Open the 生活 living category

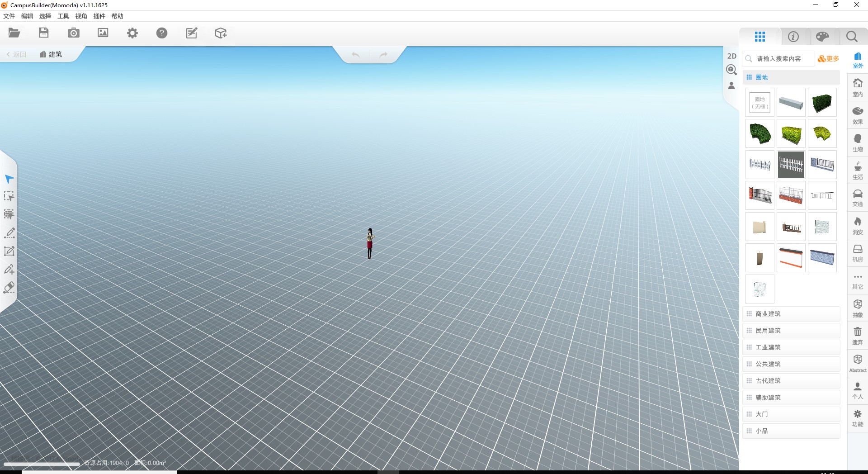[x=858, y=171]
